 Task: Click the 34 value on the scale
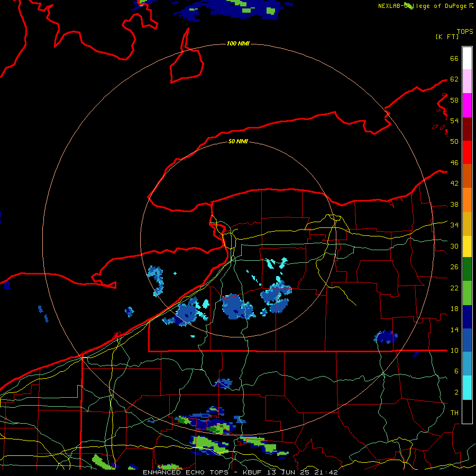[x=454, y=225]
